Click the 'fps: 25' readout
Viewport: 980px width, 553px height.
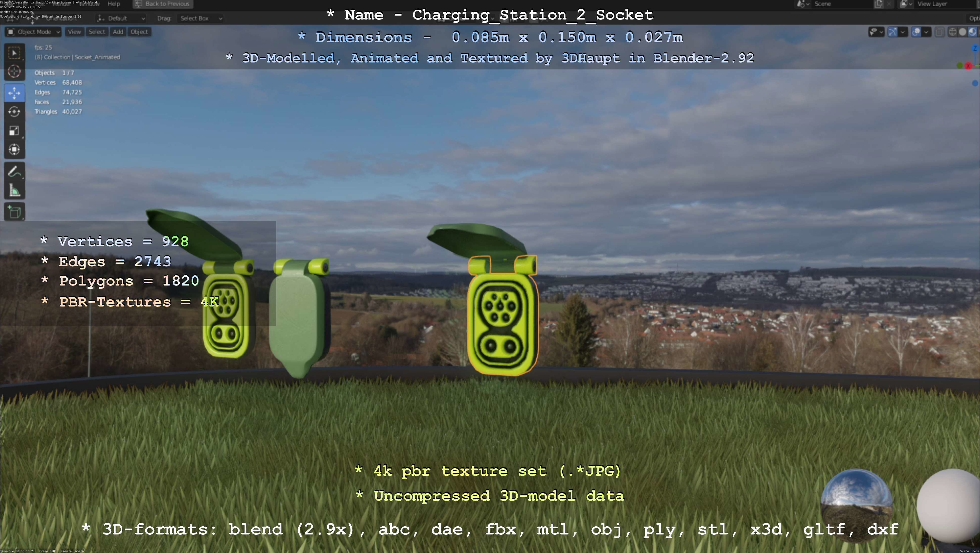(43, 47)
